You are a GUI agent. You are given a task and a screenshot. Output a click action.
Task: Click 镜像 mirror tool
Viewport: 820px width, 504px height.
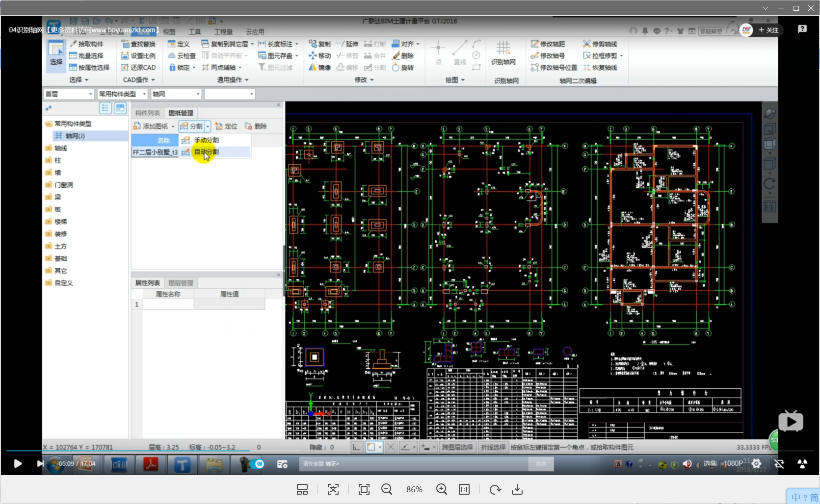(320, 68)
